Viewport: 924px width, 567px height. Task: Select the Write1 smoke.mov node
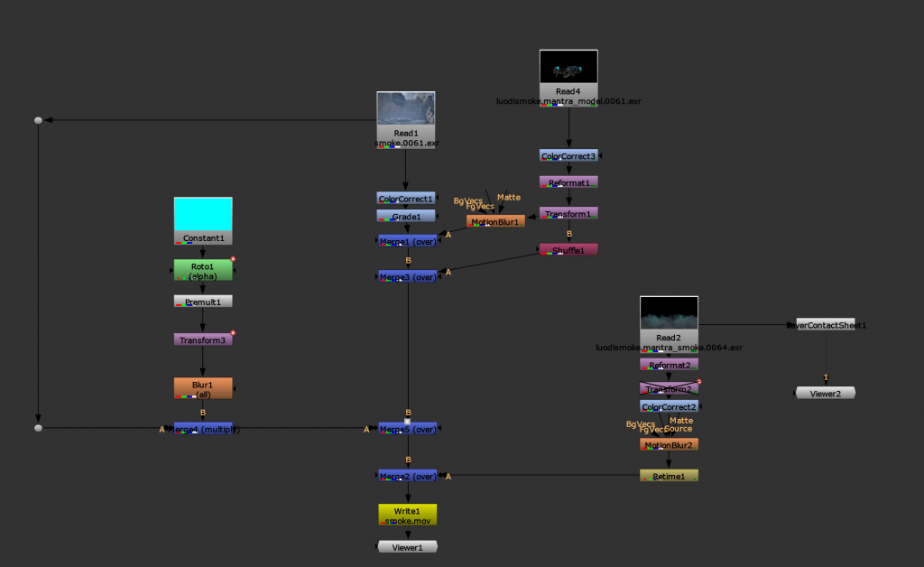[408, 515]
